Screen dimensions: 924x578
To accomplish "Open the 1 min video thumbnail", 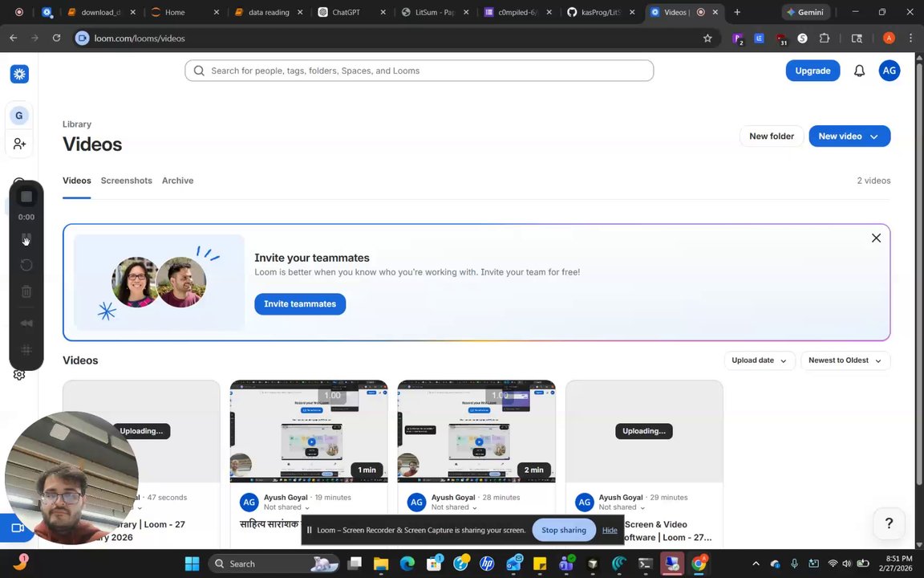I will [x=309, y=431].
